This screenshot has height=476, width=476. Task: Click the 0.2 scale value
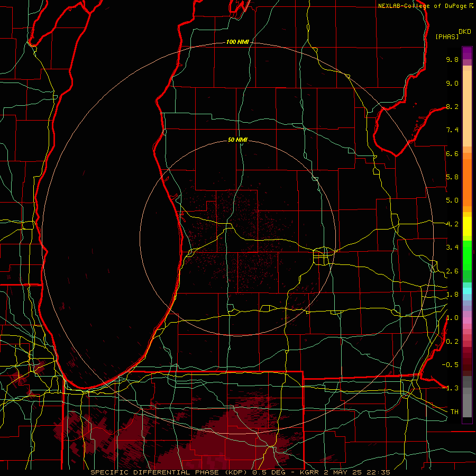[452, 342]
